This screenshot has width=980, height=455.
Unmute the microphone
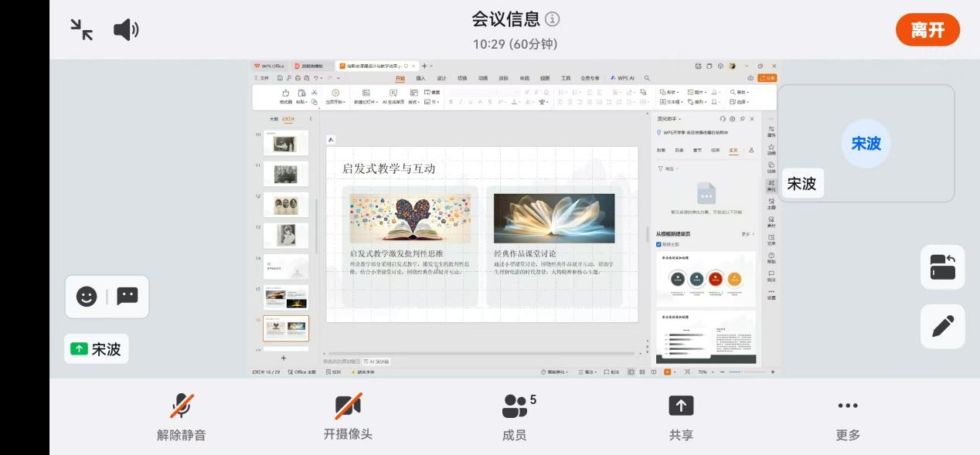tap(182, 406)
